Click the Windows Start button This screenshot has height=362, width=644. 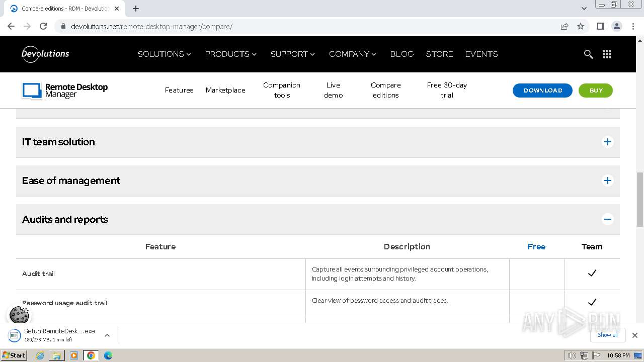tap(14, 355)
